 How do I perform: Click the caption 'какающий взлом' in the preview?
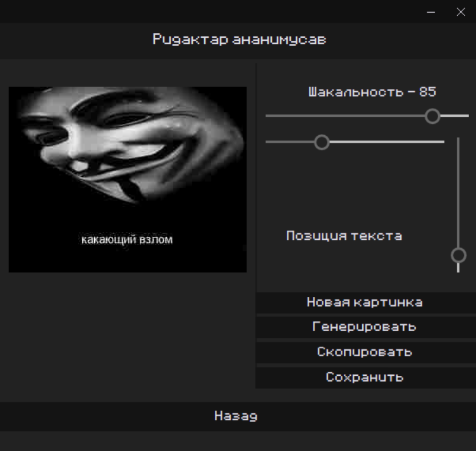point(127,239)
